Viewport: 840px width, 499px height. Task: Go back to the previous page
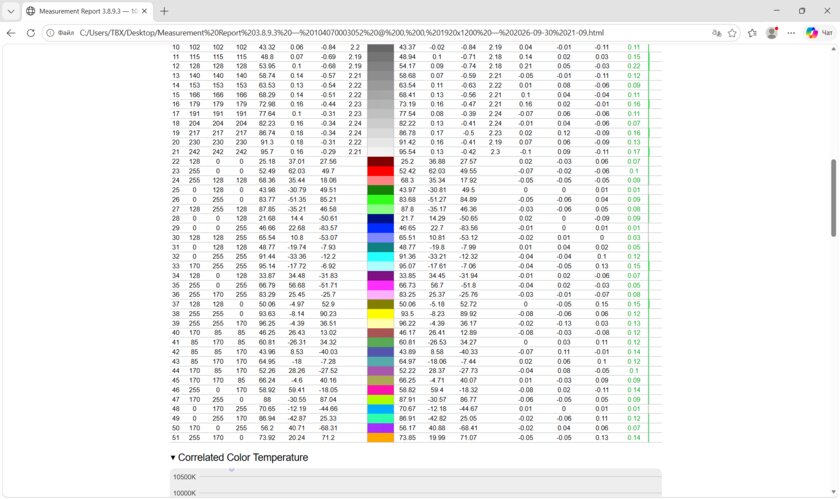[x=11, y=33]
